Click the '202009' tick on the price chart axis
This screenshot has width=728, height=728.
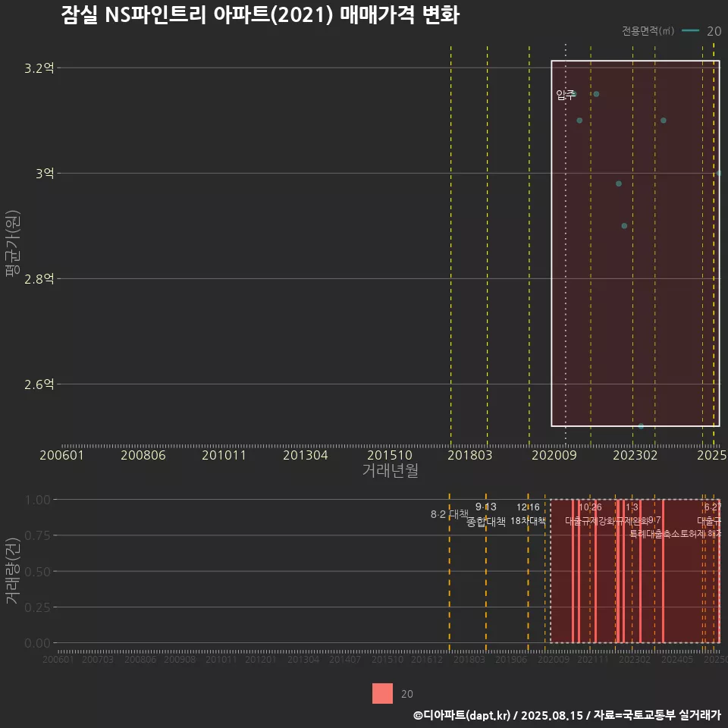[554, 455]
